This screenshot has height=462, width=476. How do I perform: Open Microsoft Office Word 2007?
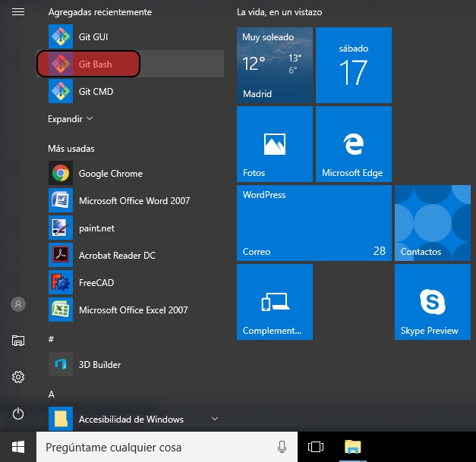pos(130,200)
